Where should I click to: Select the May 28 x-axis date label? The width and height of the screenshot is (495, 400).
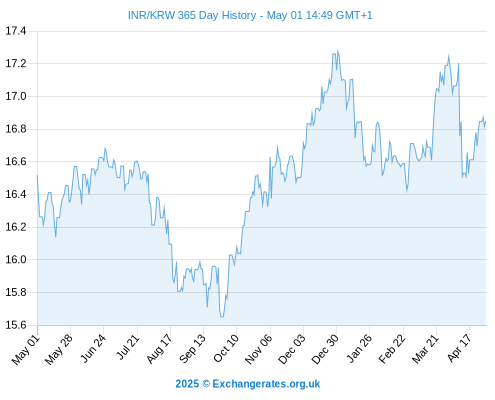coord(59,350)
